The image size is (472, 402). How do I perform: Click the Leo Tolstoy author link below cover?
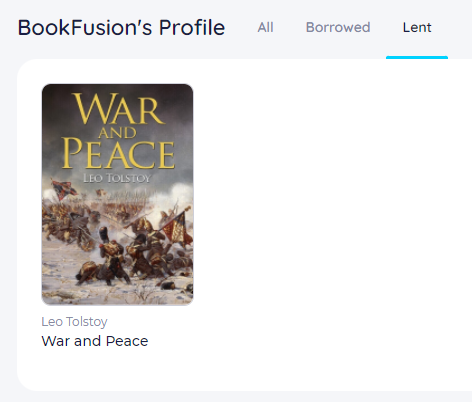click(x=74, y=322)
